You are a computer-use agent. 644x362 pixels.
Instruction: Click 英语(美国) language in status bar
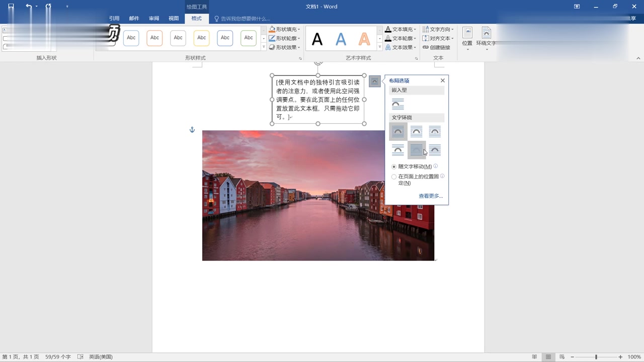pyautogui.click(x=100, y=356)
